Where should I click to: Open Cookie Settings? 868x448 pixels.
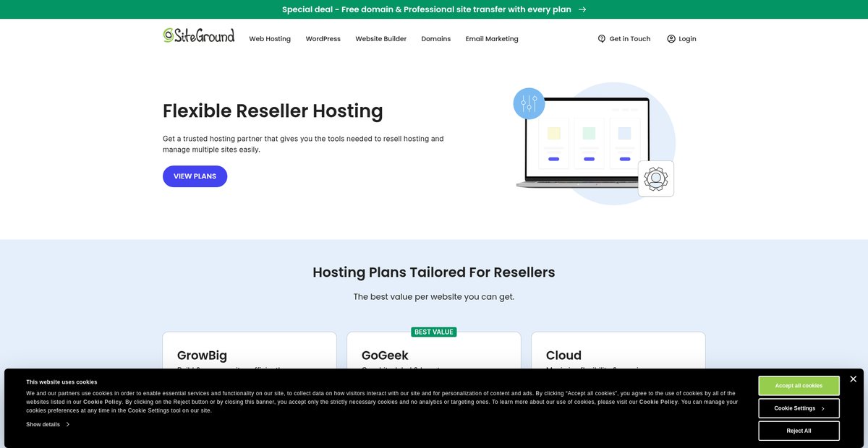[x=799, y=408]
